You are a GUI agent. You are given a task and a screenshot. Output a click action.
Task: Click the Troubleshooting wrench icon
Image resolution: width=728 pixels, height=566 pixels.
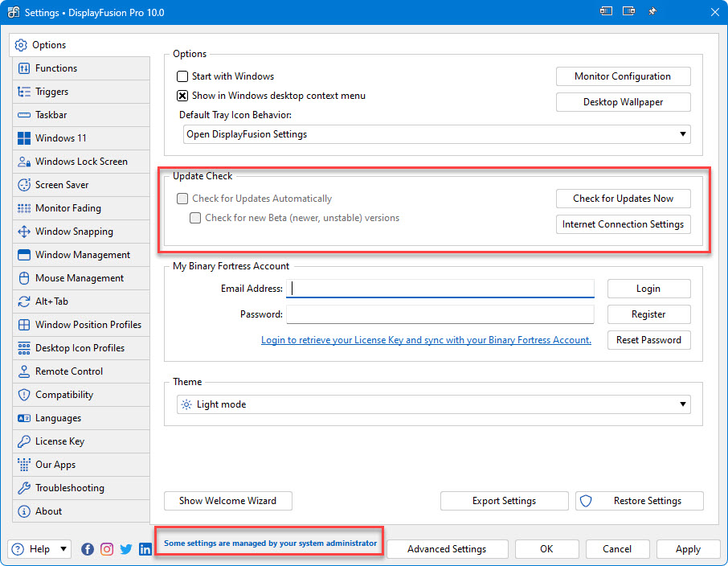[23, 488]
